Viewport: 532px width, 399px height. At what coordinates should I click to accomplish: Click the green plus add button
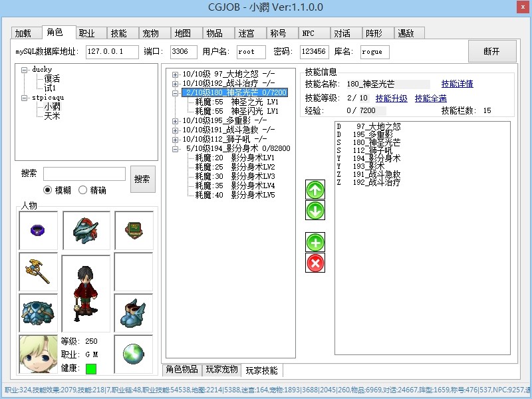315,242
